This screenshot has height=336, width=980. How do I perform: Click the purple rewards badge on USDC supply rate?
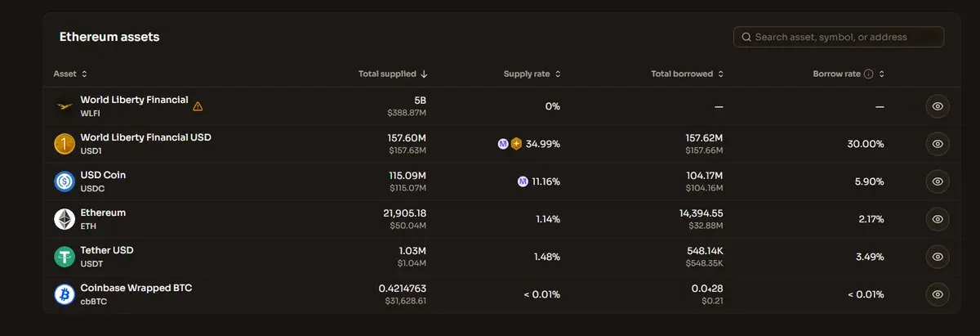coord(523,181)
